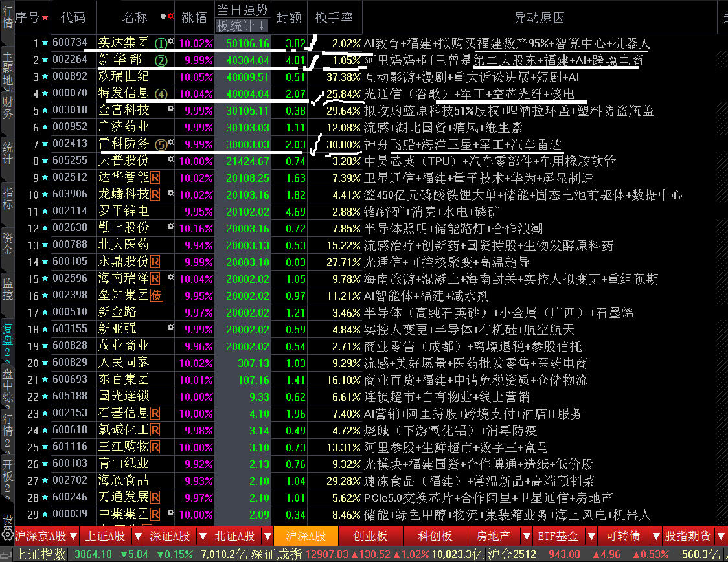This screenshot has width=728, height=562.
Task: Click the R margin badge next to 龙蟠科技
Action: [155, 194]
